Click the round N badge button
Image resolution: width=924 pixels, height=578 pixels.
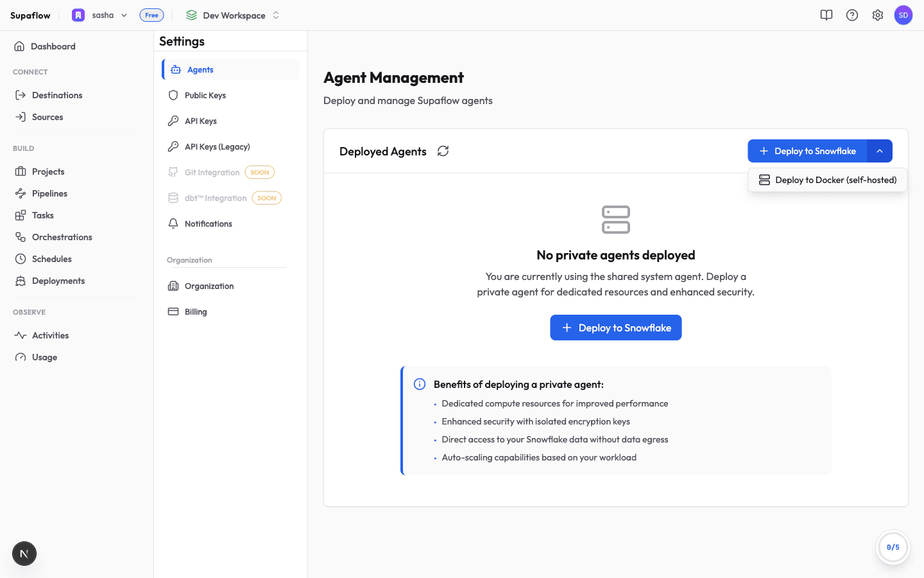pos(24,554)
